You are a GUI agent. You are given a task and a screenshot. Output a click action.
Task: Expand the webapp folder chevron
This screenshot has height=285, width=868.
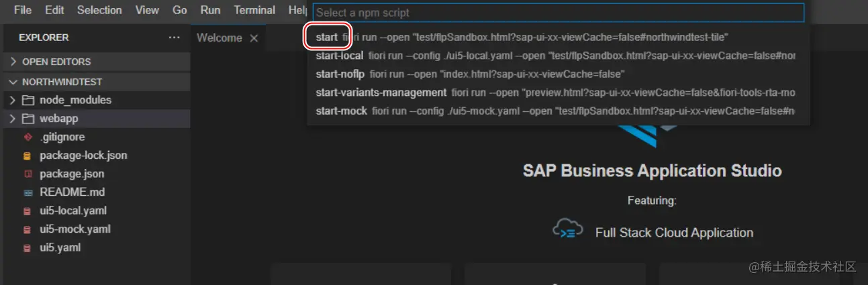(11, 119)
